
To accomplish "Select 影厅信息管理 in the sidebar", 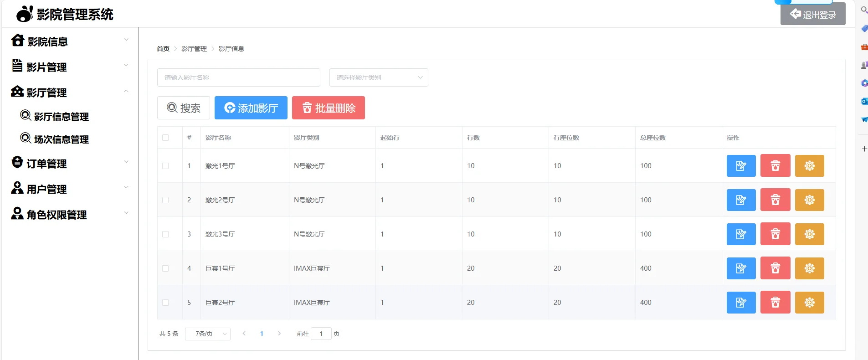I will [55, 116].
